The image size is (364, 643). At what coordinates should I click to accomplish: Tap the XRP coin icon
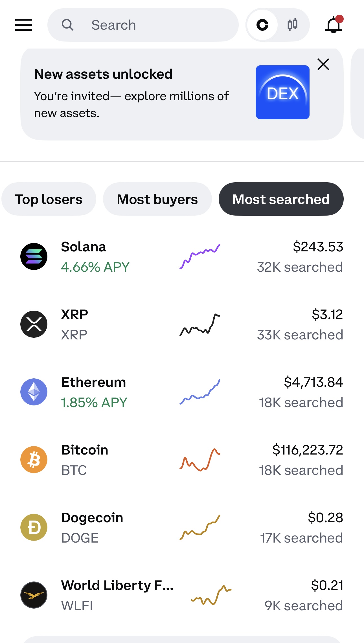pos(34,324)
